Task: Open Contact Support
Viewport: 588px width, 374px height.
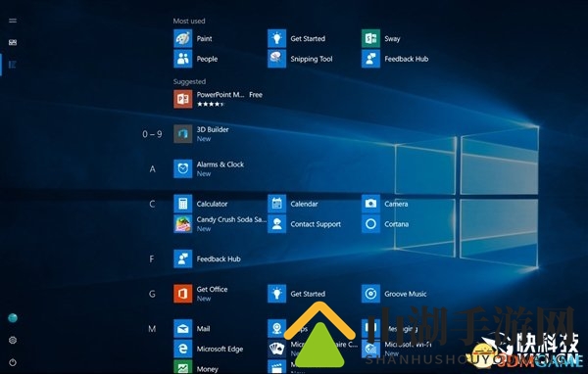Action: pyautogui.click(x=305, y=224)
